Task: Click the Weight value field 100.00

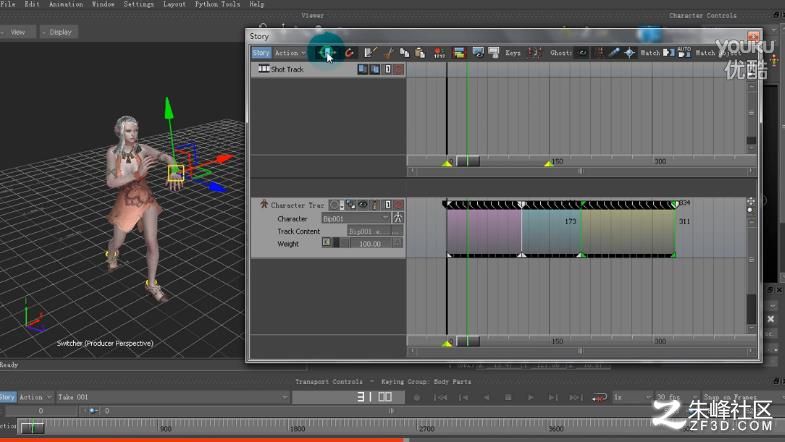Action: coord(370,243)
